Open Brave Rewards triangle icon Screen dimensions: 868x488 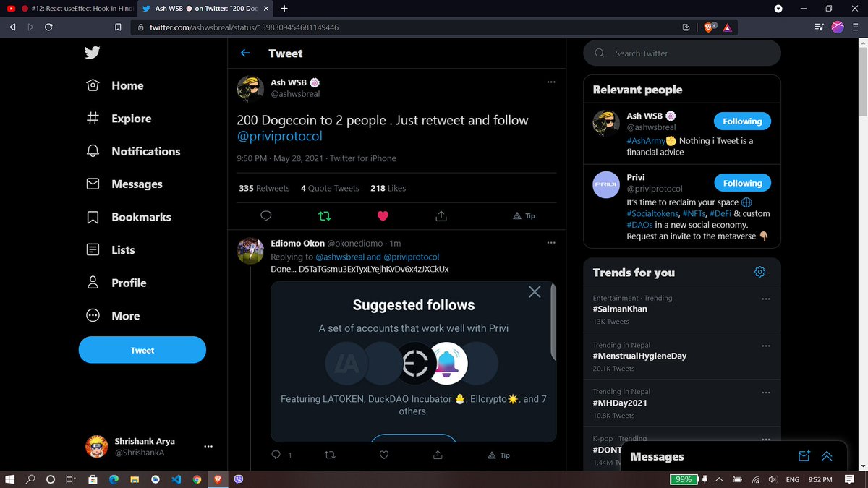tap(727, 27)
